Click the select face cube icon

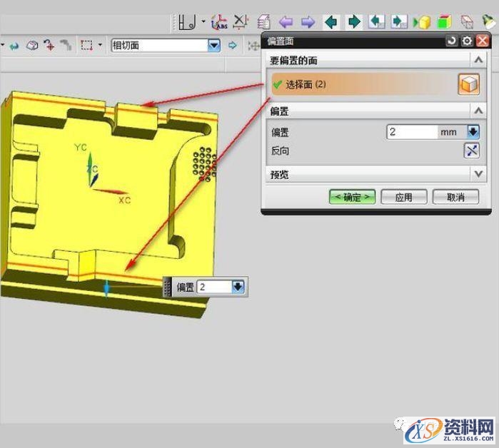pos(468,84)
